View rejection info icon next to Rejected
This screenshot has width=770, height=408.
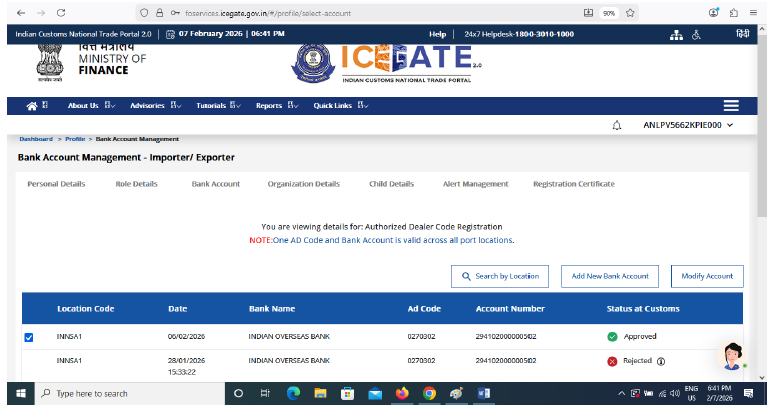[661, 362]
